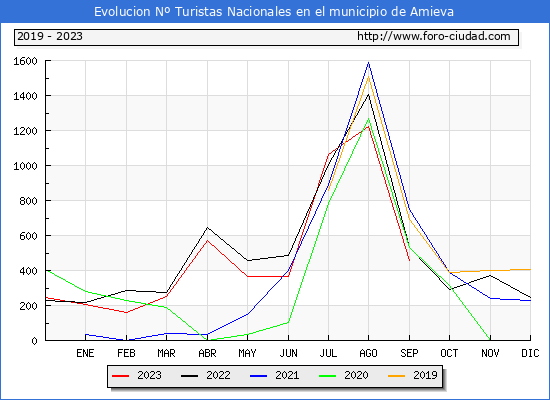Click the 0 y-axis value

click(34, 341)
